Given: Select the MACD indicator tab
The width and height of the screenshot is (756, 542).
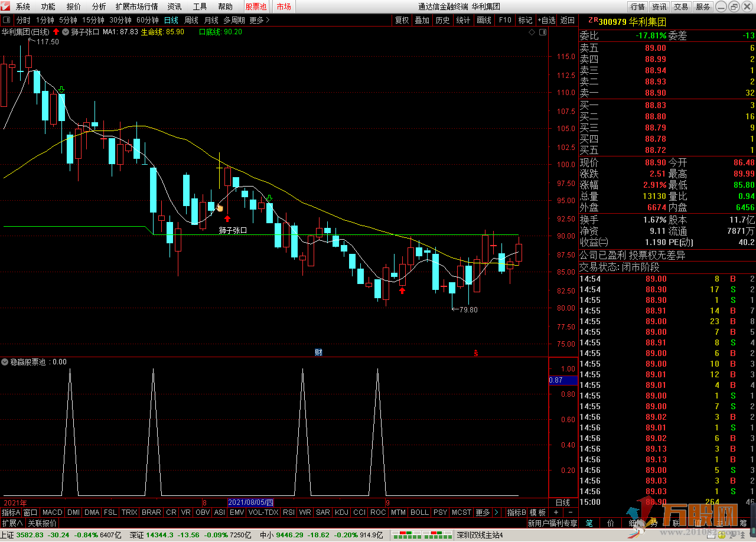Looking at the screenshot, I should click(52, 512).
